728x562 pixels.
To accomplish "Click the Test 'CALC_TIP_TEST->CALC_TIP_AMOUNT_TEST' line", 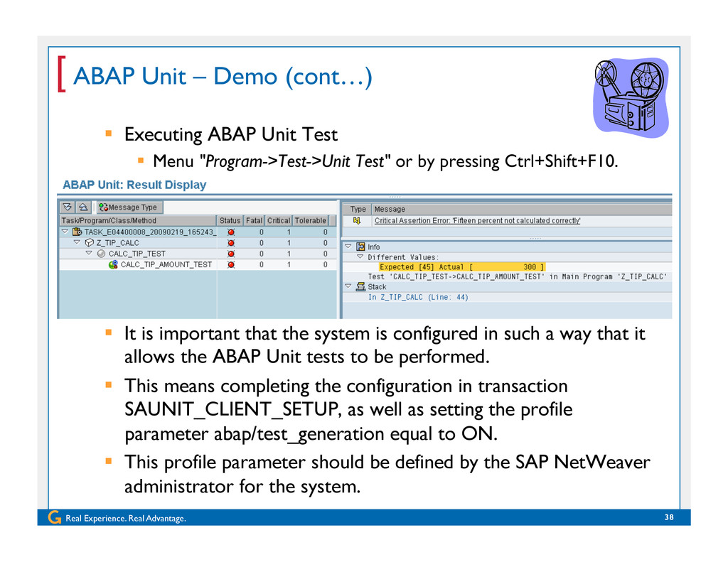I will click(x=518, y=276).
